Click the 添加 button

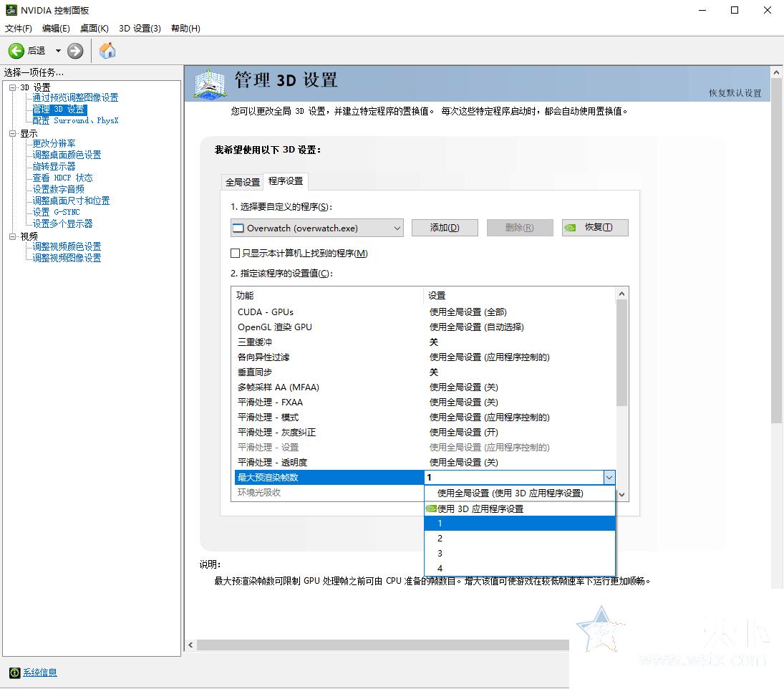pyautogui.click(x=444, y=227)
